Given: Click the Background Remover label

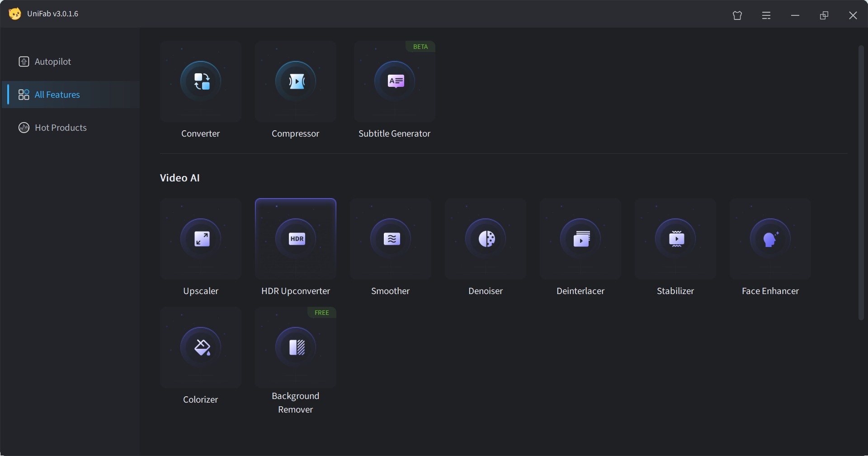Looking at the screenshot, I should tap(296, 403).
